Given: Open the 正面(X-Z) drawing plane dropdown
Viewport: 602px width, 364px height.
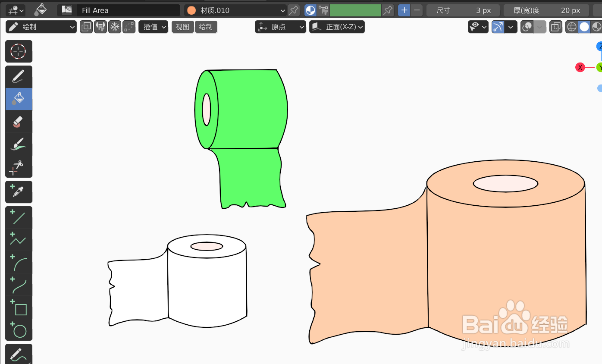Looking at the screenshot, I should (337, 27).
